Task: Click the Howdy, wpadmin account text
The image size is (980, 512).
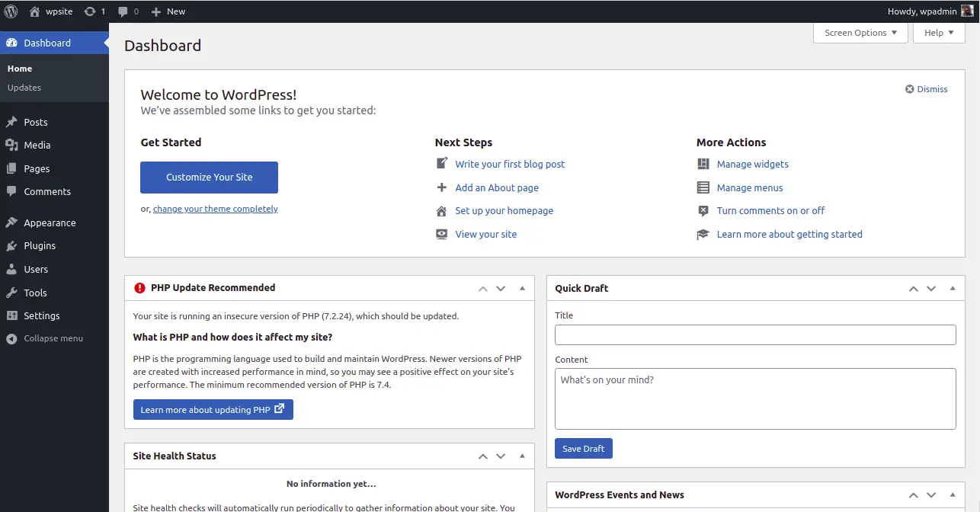Action: pyautogui.click(x=922, y=11)
